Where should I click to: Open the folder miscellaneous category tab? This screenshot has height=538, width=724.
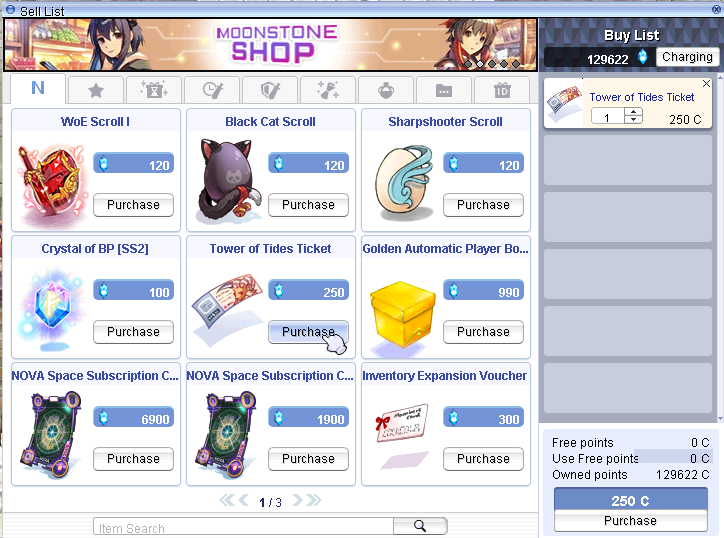coord(444,90)
